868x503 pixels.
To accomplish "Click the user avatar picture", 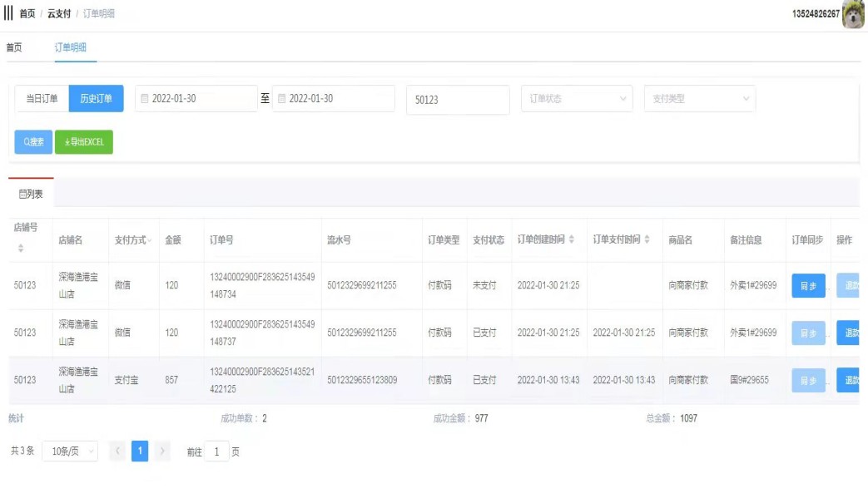I will pos(854,14).
